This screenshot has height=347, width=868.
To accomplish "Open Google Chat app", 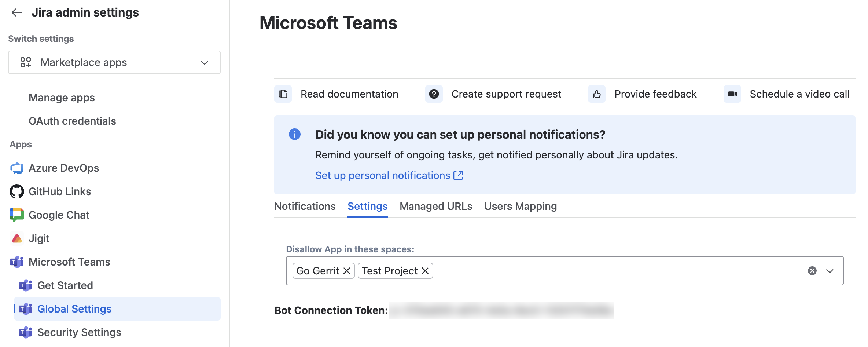I will point(59,215).
